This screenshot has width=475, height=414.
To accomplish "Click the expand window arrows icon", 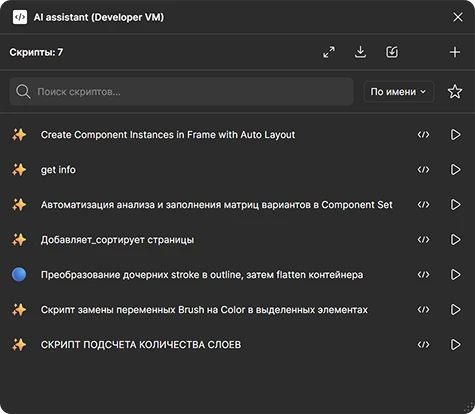I will click(x=329, y=52).
